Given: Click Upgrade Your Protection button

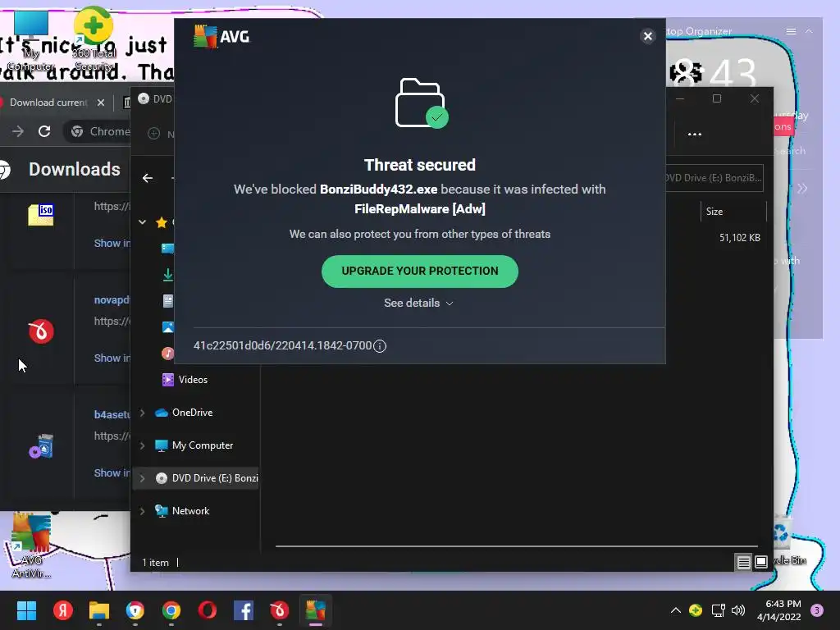Looking at the screenshot, I should click(419, 271).
